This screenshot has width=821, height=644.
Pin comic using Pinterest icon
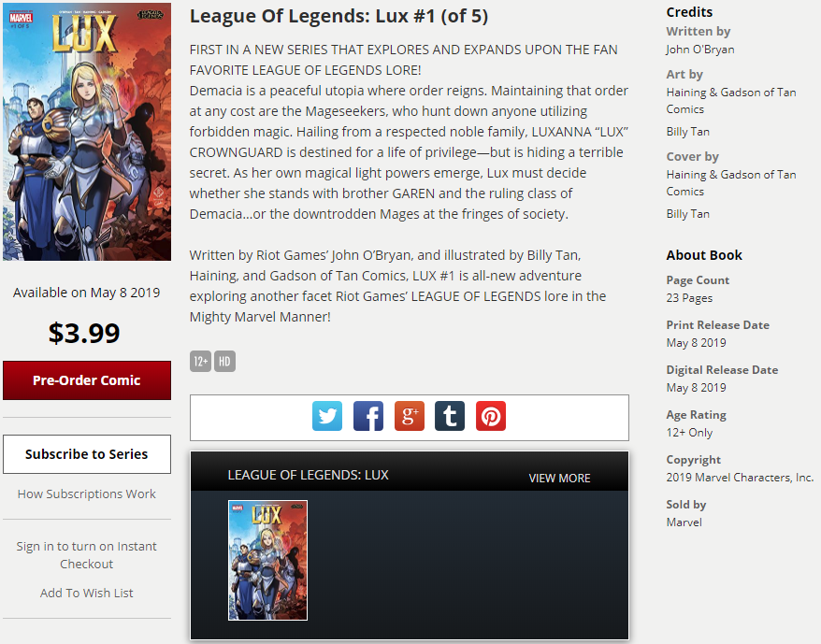coord(491,416)
